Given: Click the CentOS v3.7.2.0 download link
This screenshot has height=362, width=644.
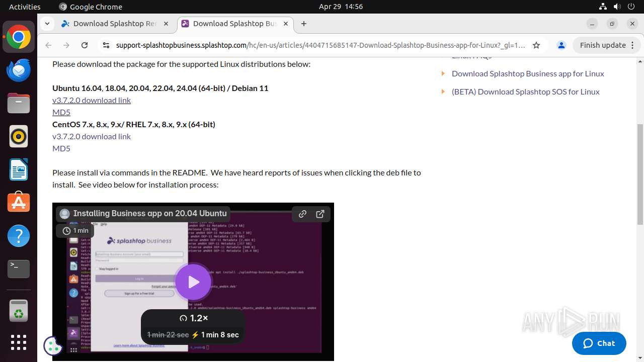Looking at the screenshot, I should 92,136.
